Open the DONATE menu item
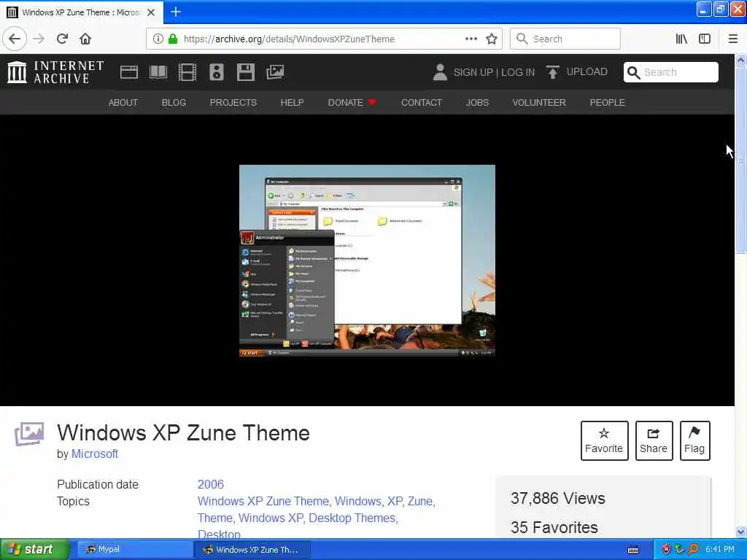This screenshot has width=747, height=560. (352, 102)
